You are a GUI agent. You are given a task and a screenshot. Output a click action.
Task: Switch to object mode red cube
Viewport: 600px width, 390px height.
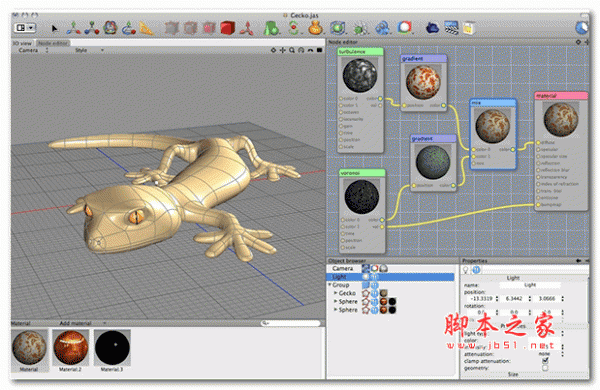[x=227, y=28]
